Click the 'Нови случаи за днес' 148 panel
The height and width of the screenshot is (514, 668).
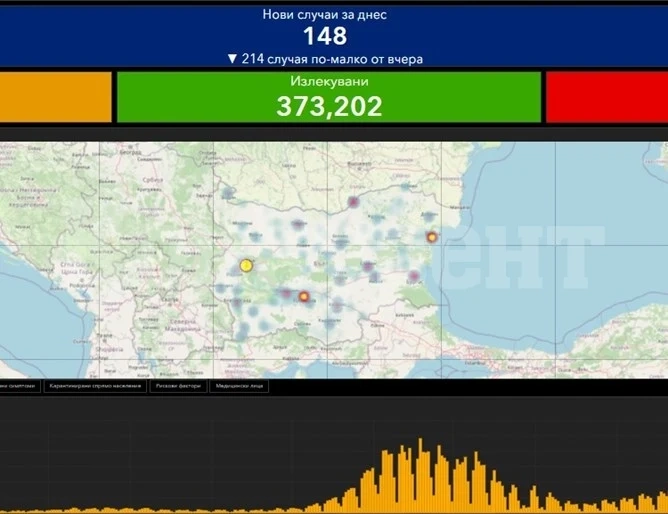click(334, 36)
